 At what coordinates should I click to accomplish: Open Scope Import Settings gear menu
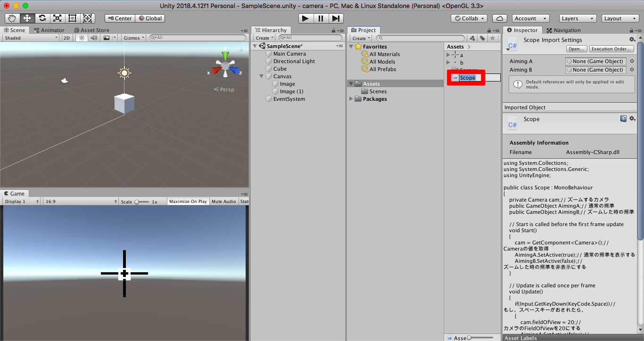pyautogui.click(x=632, y=40)
